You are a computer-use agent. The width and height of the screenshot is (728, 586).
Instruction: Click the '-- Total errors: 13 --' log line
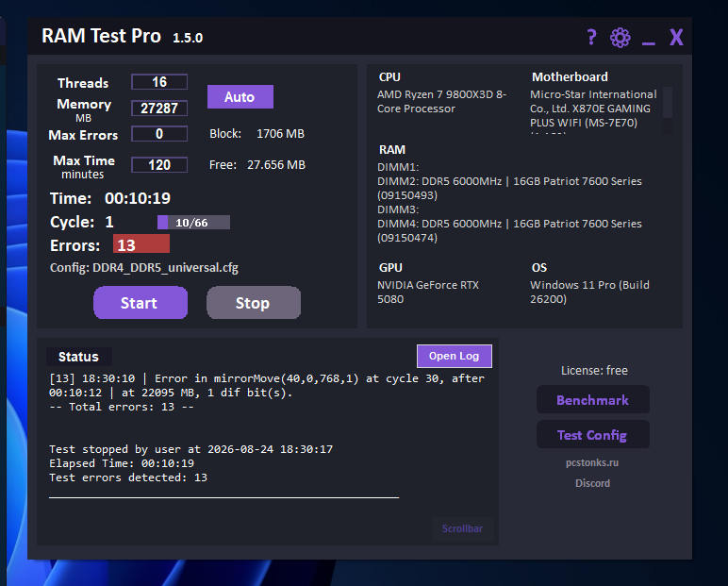[122, 407]
